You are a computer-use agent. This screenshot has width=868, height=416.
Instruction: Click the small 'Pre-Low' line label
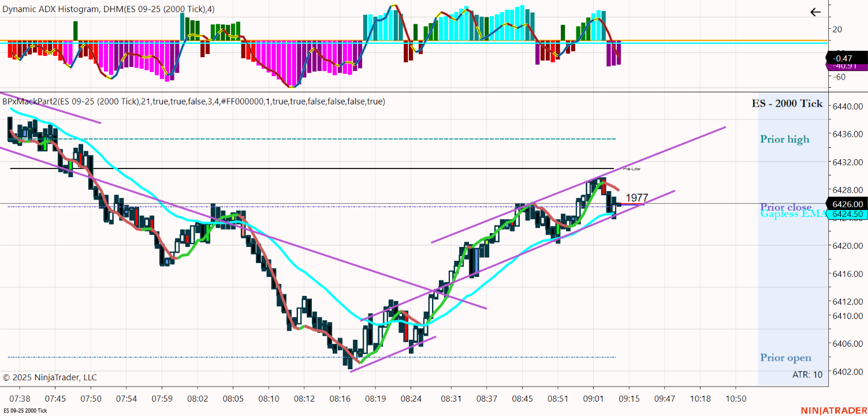(632, 169)
